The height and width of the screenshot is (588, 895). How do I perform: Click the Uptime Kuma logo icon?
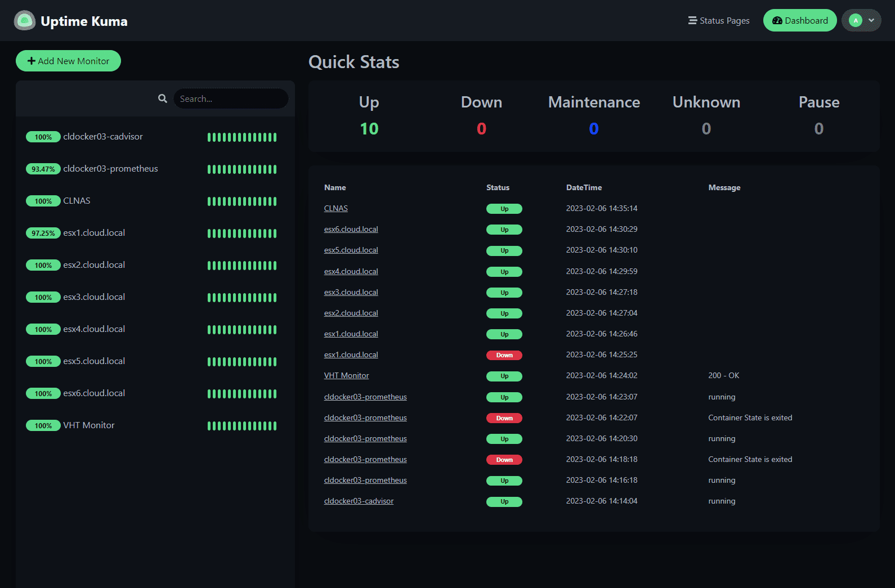click(x=24, y=21)
